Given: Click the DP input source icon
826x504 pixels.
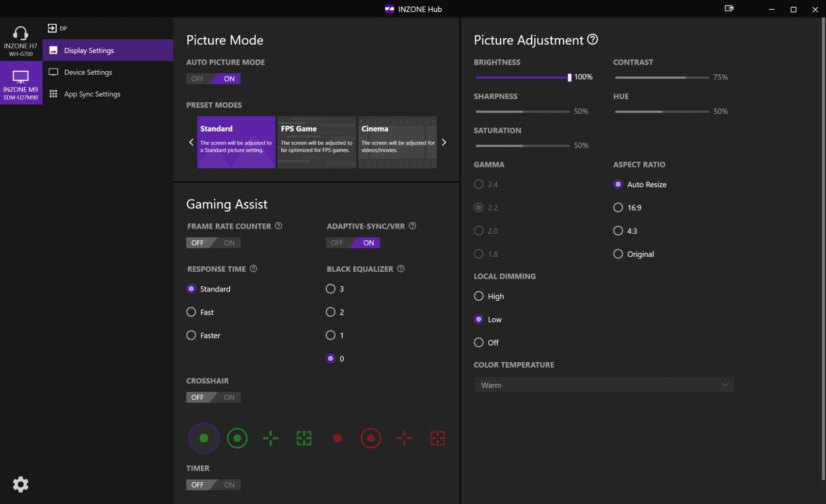Looking at the screenshot, I should click(x=52, y=28).
